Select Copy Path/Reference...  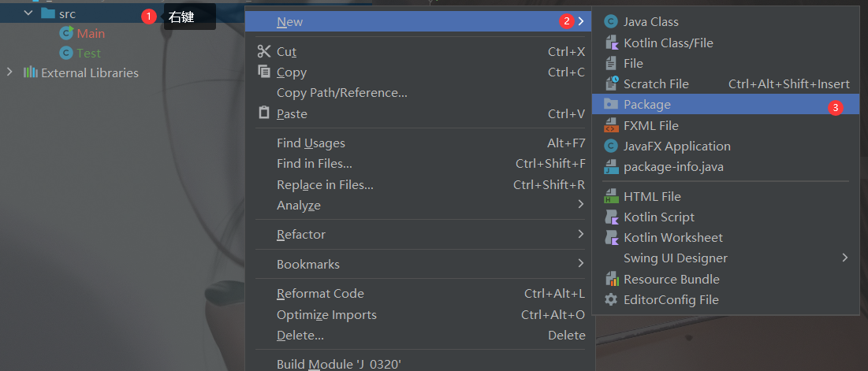[x=419, y=92]
